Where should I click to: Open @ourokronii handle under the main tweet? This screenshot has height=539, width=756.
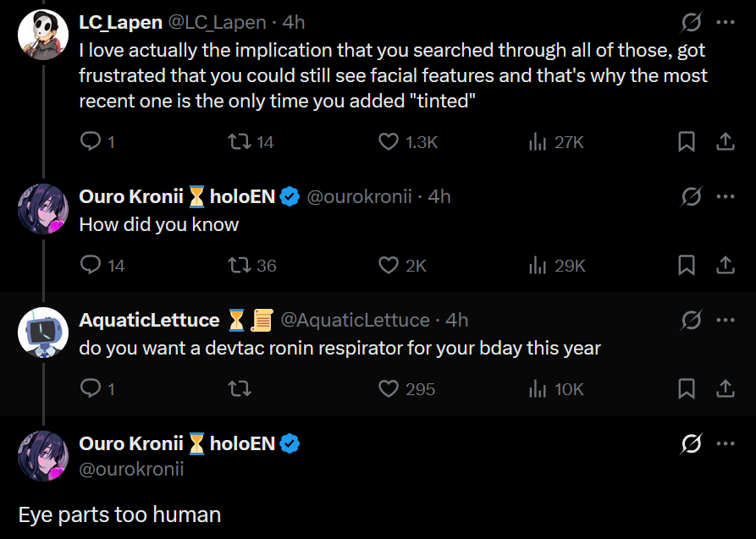point(131,469)
